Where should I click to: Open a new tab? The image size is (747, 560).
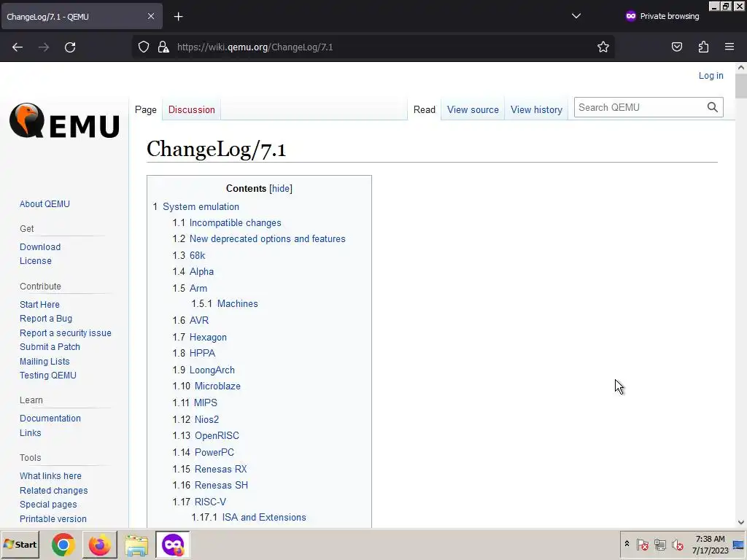(x=178, y=17)
